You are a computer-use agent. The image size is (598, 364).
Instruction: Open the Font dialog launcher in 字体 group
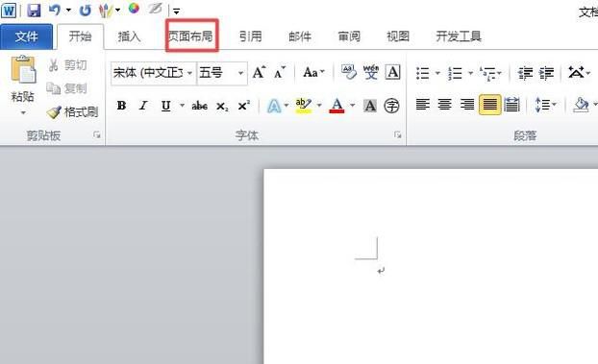tap(398, 134)
